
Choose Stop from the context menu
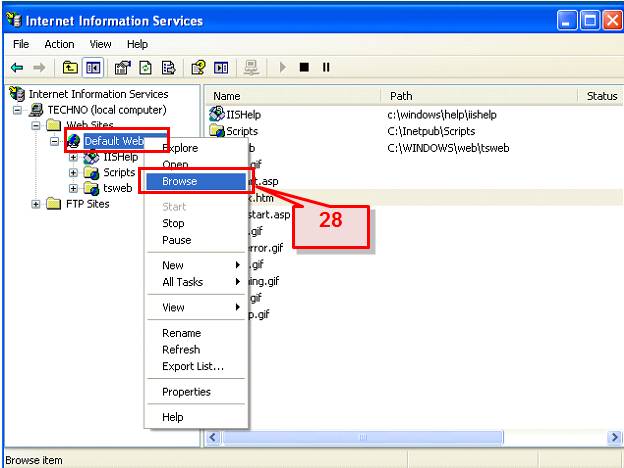coord(196,223)
